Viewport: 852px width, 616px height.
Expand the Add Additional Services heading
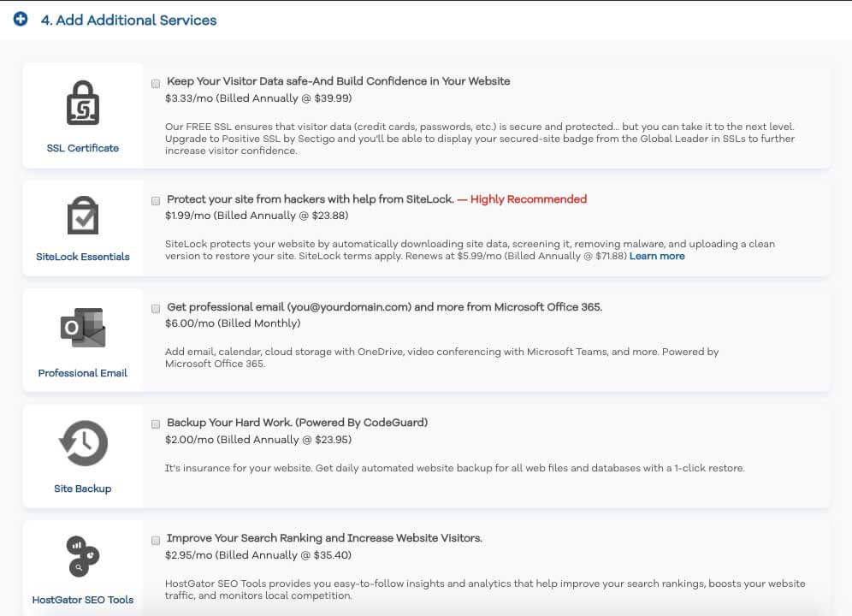pos(129,21)
